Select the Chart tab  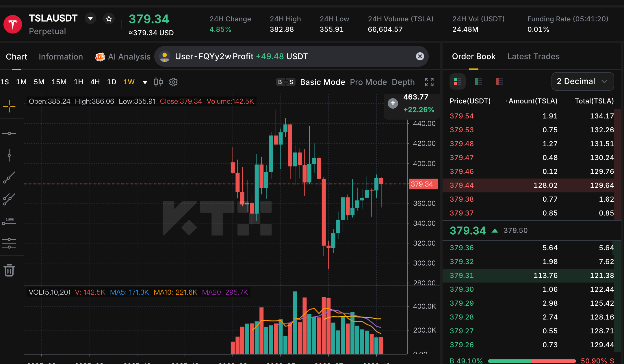pyautogui.click(x=16, y=57)
